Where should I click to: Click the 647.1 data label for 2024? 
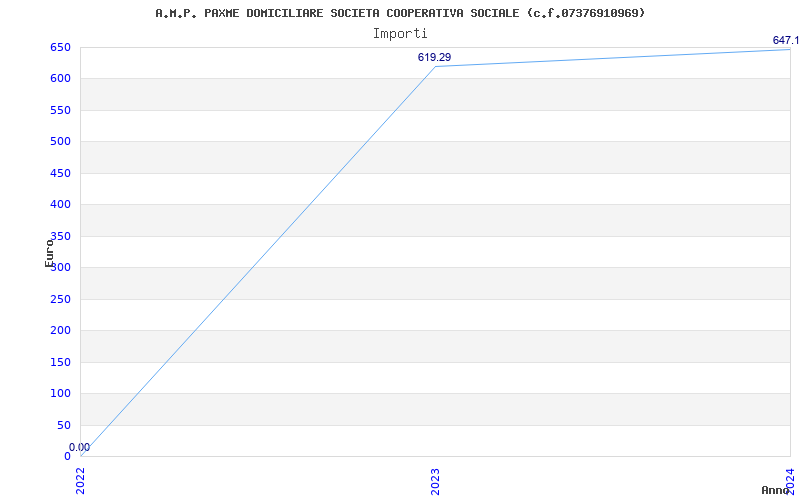coord(786,40)
